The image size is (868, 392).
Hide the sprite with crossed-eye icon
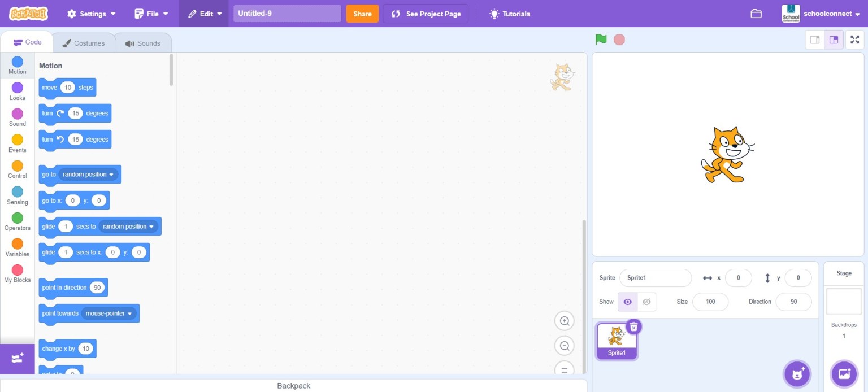tap(646, 302)
